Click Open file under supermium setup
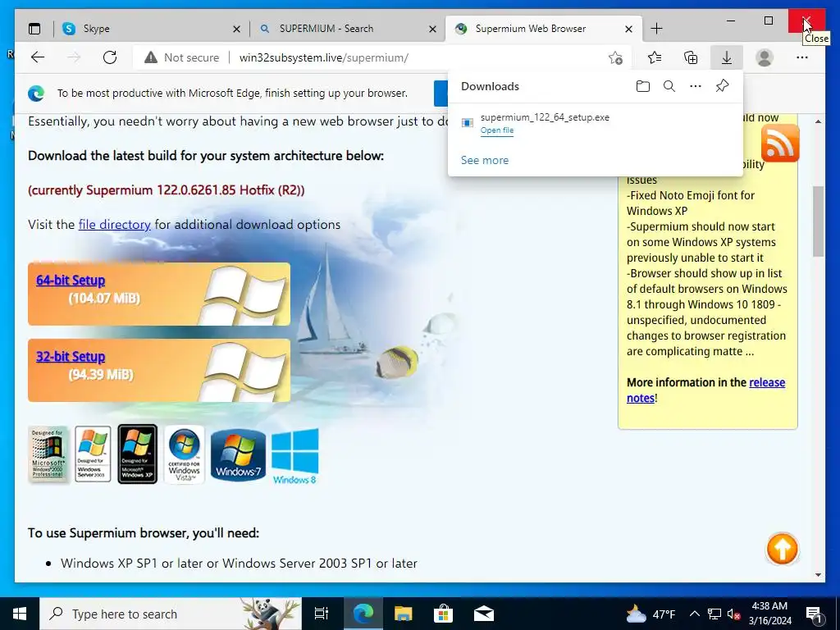Viewport: 840px width, 630px height. pos(496,130)
